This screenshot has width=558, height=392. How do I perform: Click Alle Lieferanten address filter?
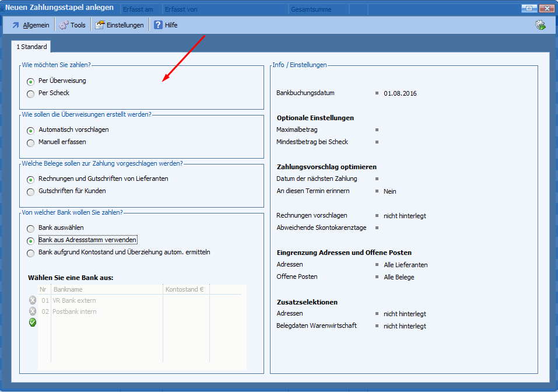[x=405, y=265]
